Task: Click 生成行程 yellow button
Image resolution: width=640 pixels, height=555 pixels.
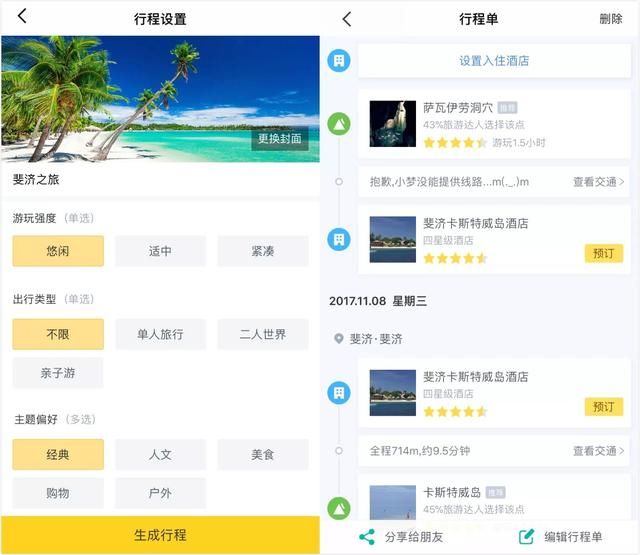Action: click(x=160, y=535)
